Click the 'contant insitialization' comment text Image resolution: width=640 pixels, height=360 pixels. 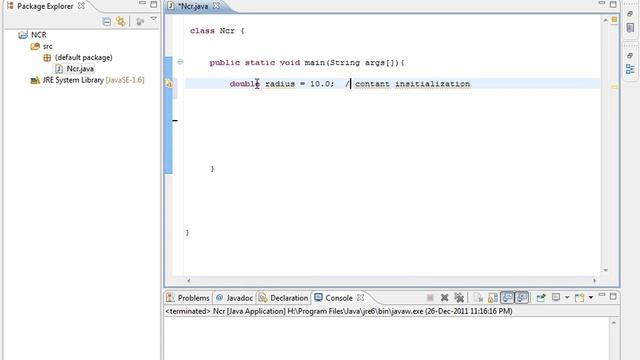point(412,84)
